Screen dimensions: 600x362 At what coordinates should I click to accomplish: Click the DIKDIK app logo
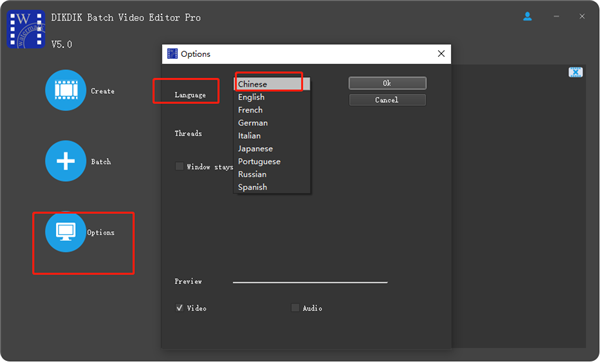point(26,29)
